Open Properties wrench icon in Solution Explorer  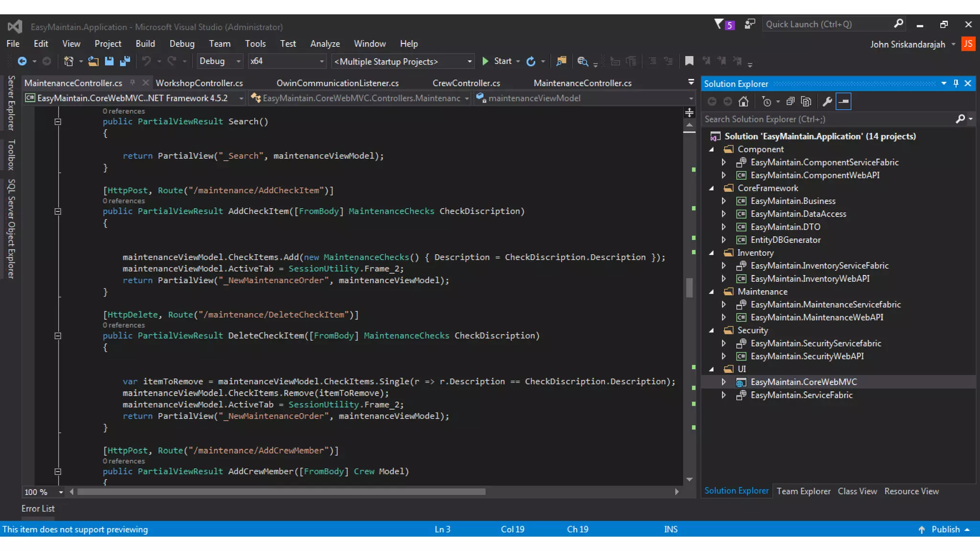(827, 101)
